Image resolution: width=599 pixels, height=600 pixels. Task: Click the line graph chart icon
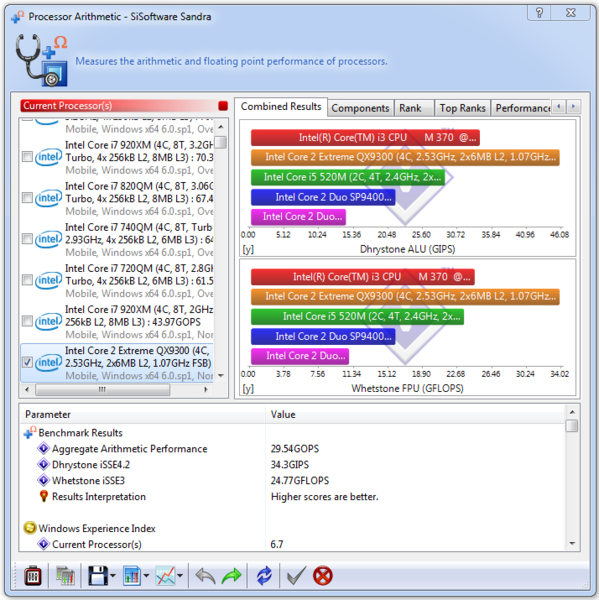[x=165, y=576]
